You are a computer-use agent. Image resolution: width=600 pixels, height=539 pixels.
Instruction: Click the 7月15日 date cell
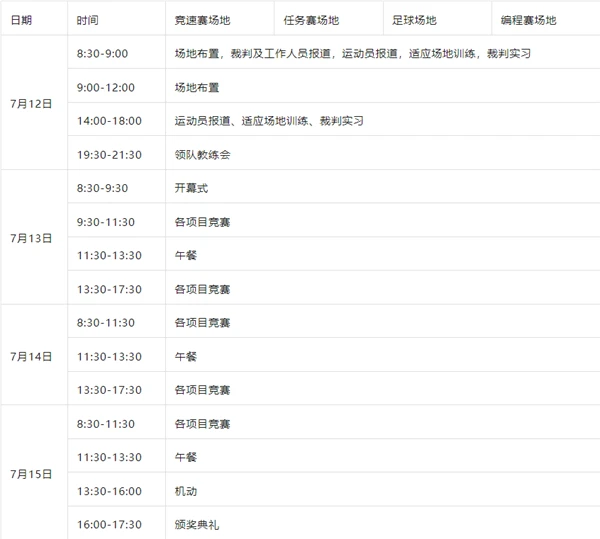click(x=34, y=472)
